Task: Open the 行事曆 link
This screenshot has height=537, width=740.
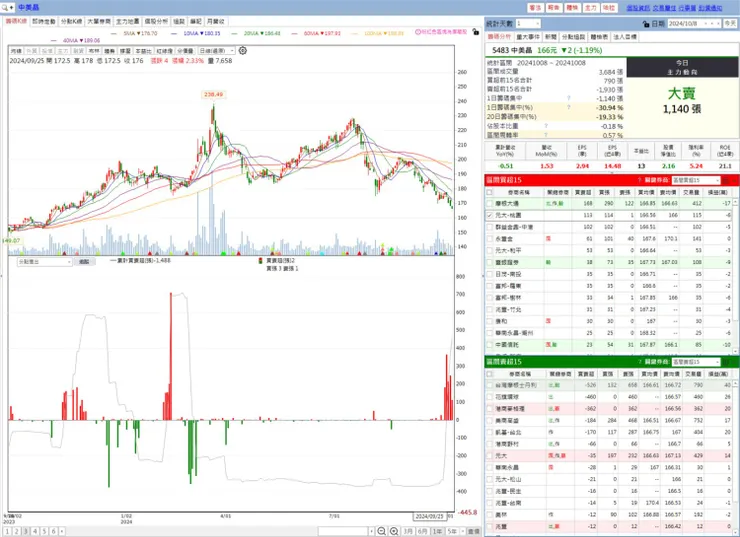Action: pyautogui.click(x=687, y=8)
